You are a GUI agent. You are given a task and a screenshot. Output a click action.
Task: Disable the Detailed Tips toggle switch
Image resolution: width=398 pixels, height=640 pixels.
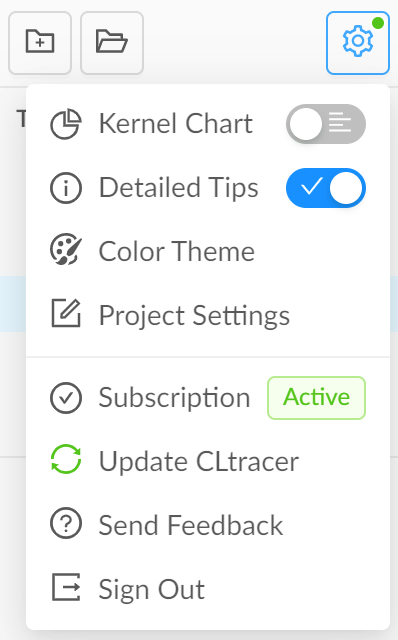(326, 188)
